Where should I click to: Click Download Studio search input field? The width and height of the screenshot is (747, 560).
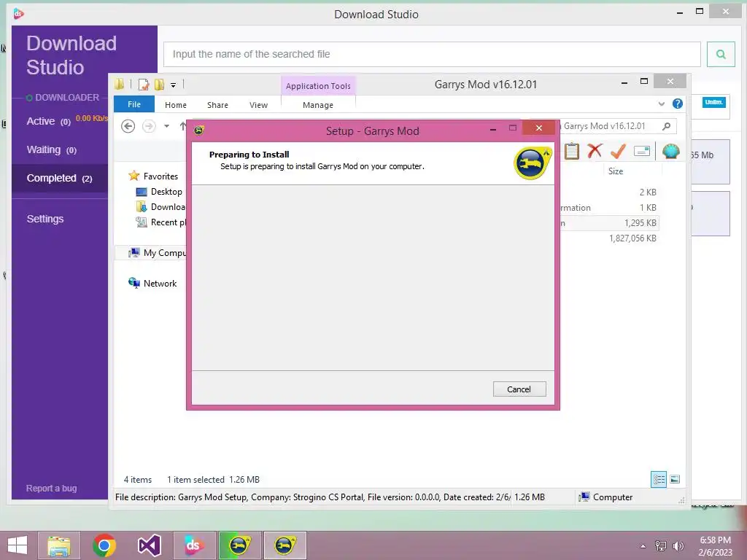432,54
